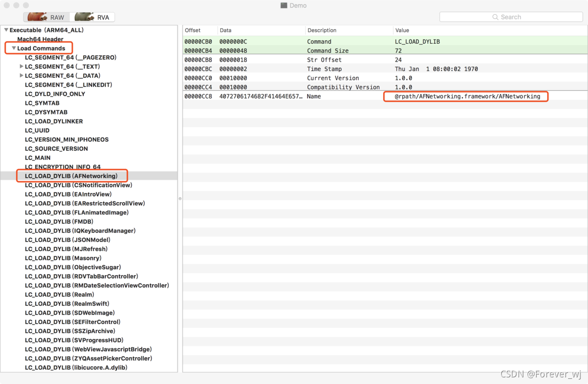Click the Data column header
The height and width of the screenshot is (384, 588).
pos(261,30)
